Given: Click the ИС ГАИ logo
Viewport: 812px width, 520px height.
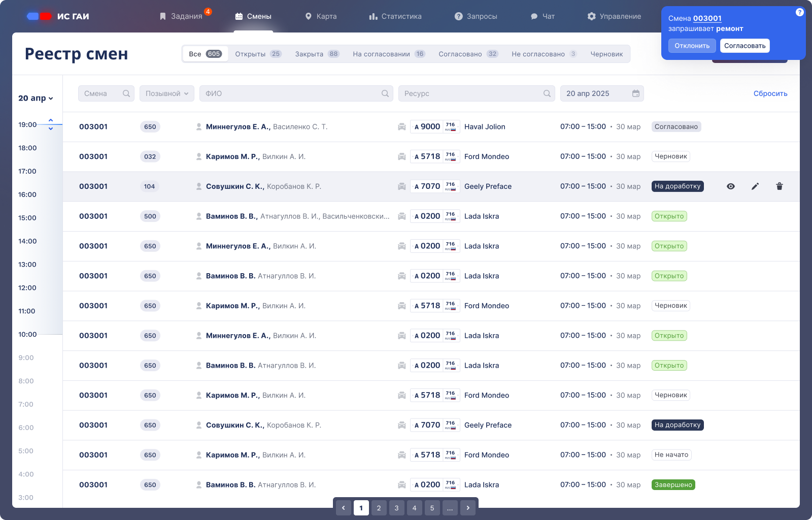Looking at the screenshot, I should click(x=58, y=16).
